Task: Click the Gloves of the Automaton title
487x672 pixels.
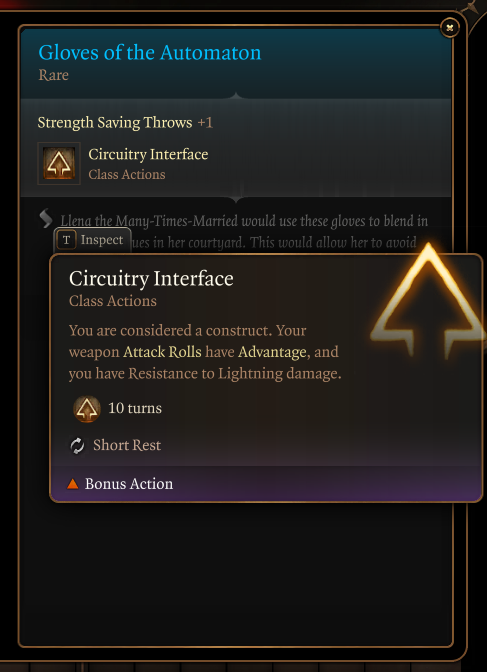Action: [150, 53]
